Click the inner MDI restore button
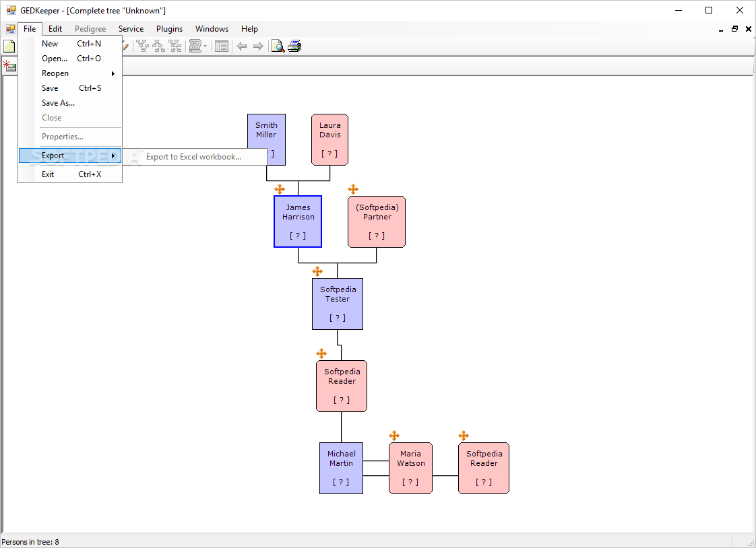This screenshot has height=548, width=756. pyautogui.click(x=735, y=29)
